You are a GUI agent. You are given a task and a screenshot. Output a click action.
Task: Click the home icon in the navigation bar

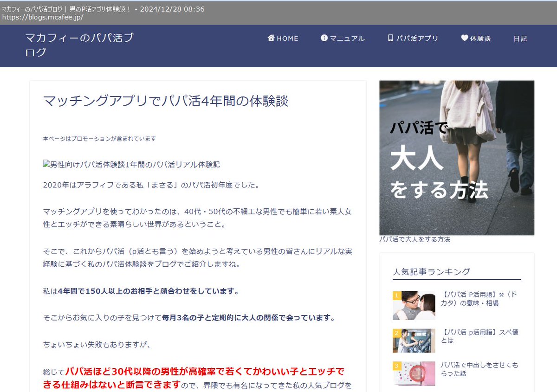(271, 38)
